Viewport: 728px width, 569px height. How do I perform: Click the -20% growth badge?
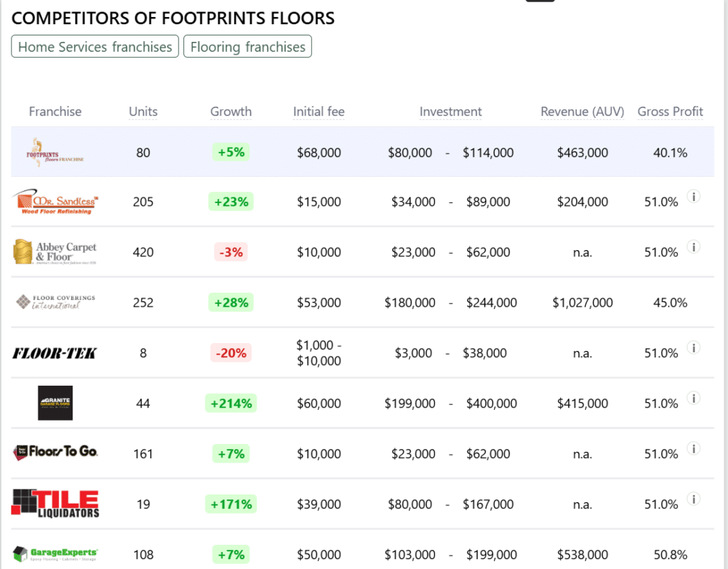(231, 353)
